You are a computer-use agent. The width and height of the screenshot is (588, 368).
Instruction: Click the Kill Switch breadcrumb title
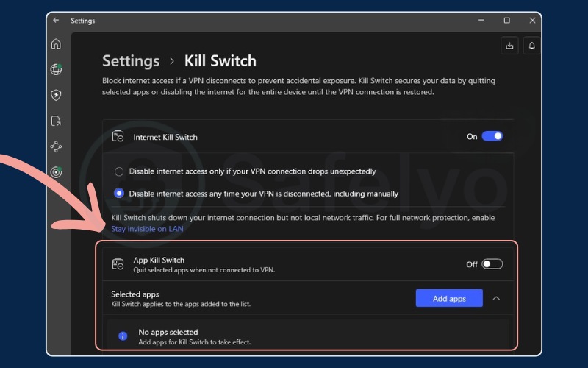(220, 61)
